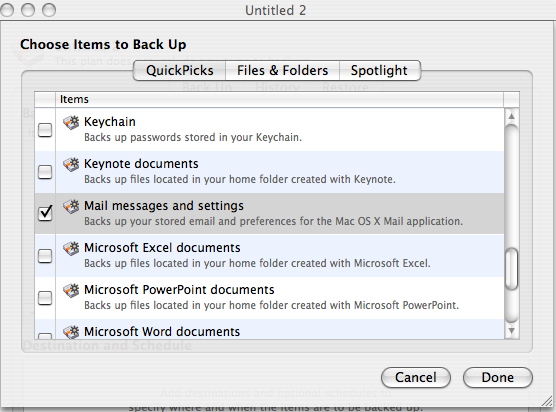
Task: Click the vertical scrollbar thumb
Action: pos(511,269)
